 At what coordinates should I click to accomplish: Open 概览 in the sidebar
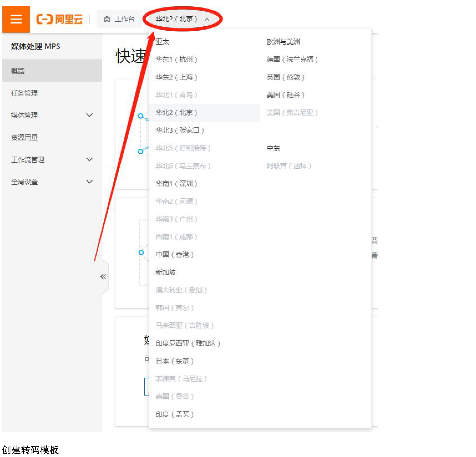tap(18, 71)
